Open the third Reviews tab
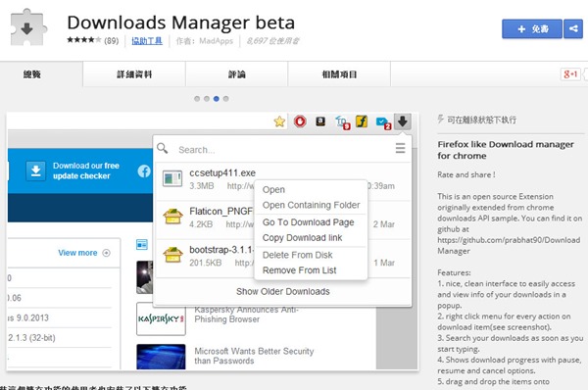 click(x=236, y=74)
